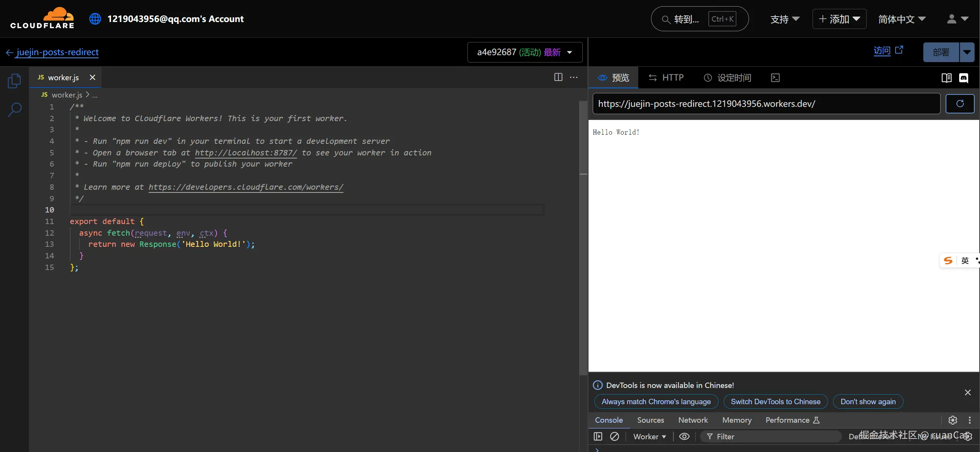980x452 pixels.
Task: Open editor more actions ellipsis menu
Action: click(574, 77)
